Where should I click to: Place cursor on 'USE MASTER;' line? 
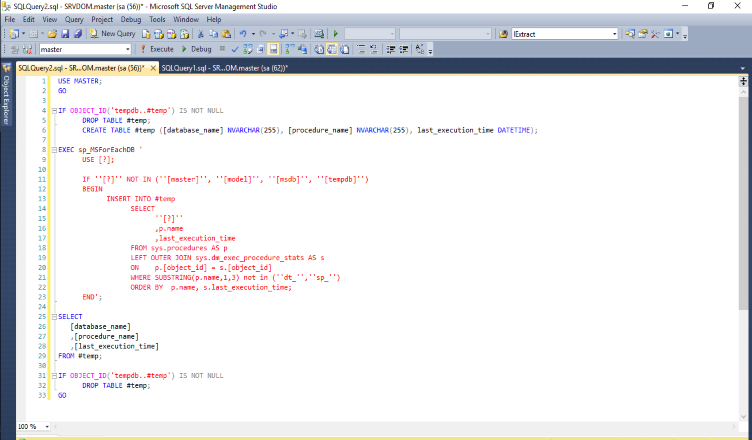point(80,81)
